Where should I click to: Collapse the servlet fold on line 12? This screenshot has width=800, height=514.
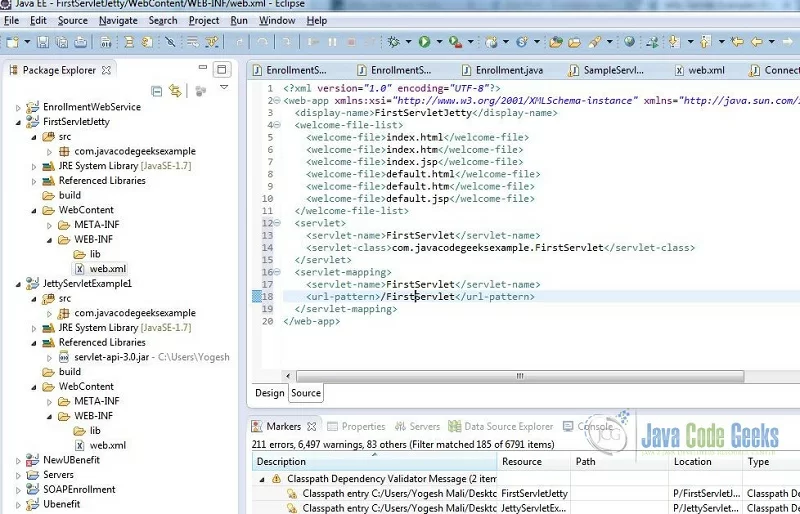pyautogui.click(x=277, y=223)
